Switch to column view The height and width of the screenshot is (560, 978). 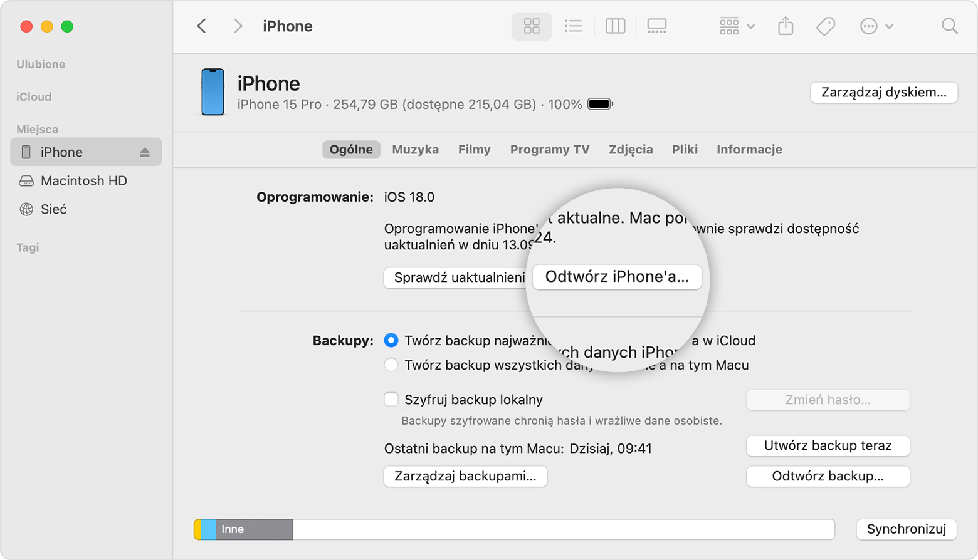(615, 26)
